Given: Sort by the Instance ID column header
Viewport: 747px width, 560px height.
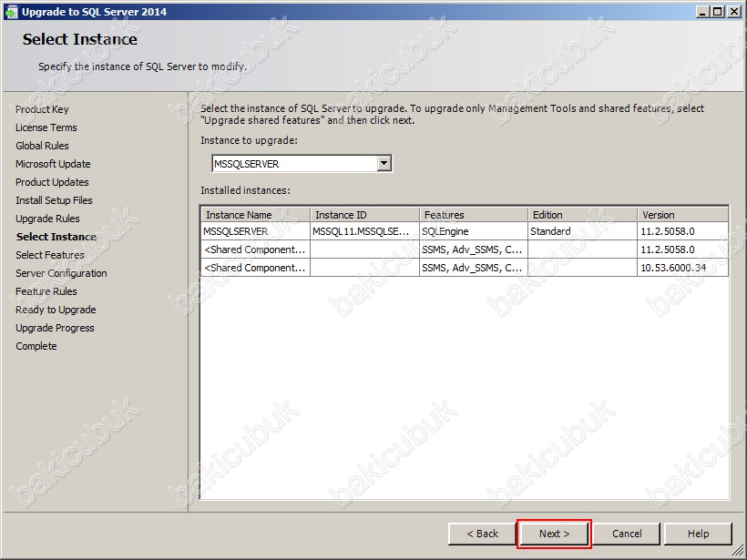Looking at the screenshot, I should tap(365, 215).
